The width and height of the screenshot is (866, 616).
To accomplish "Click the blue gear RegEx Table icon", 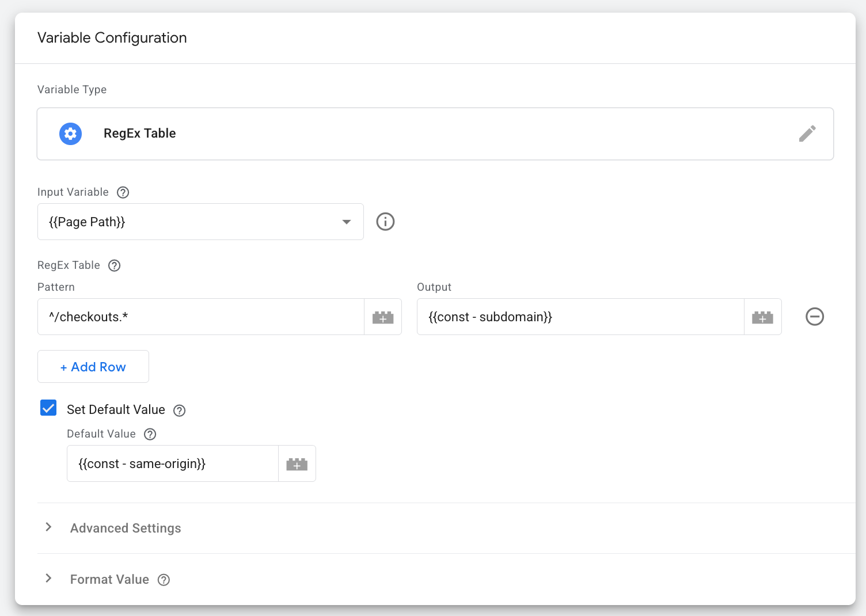I will tap(70, 134).
